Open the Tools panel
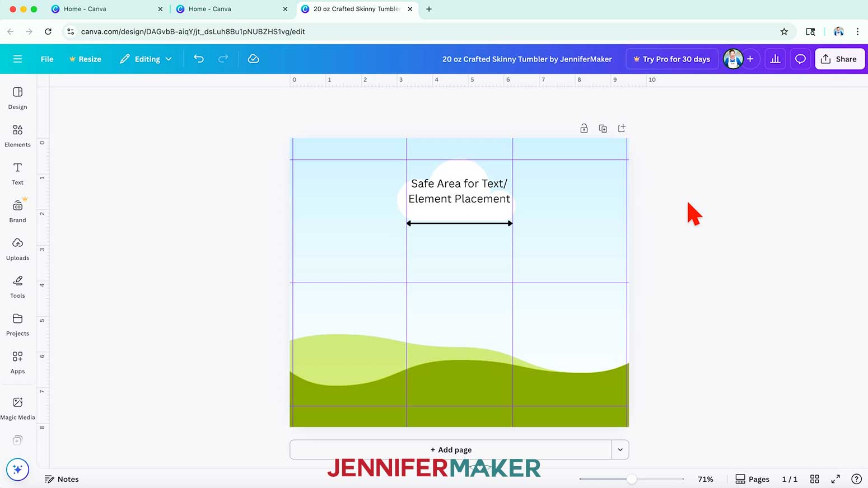The height and width of the screenshot is (488, 868). pyautogui.click(x=17, y=287)
